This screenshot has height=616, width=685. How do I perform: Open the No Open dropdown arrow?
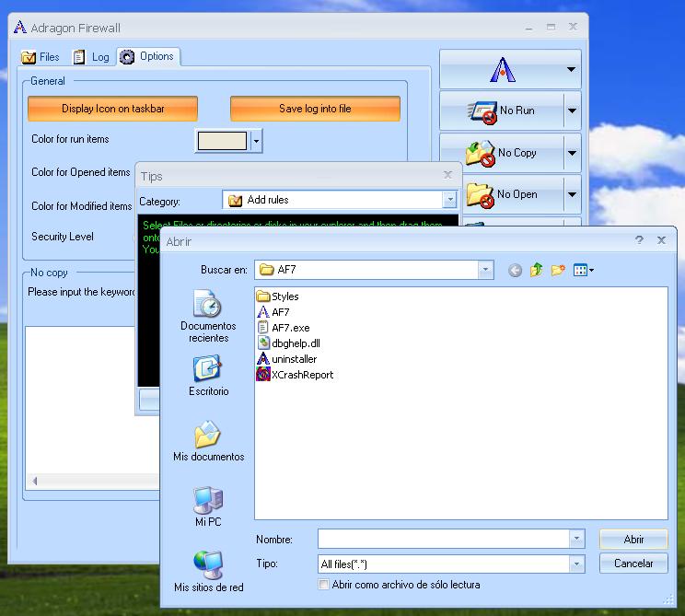[573, 195]
